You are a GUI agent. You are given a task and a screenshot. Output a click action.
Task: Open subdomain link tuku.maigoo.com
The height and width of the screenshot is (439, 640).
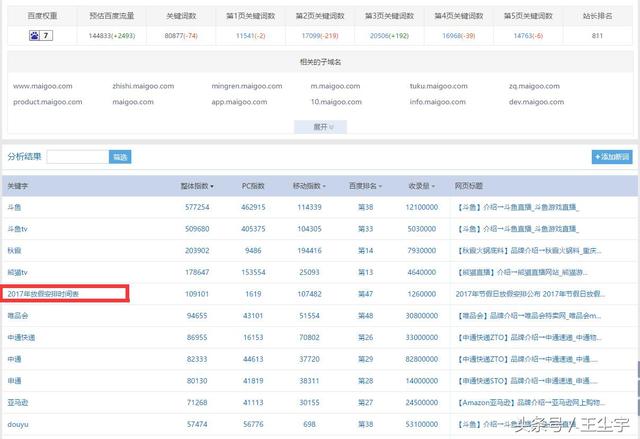click(437, 87)
